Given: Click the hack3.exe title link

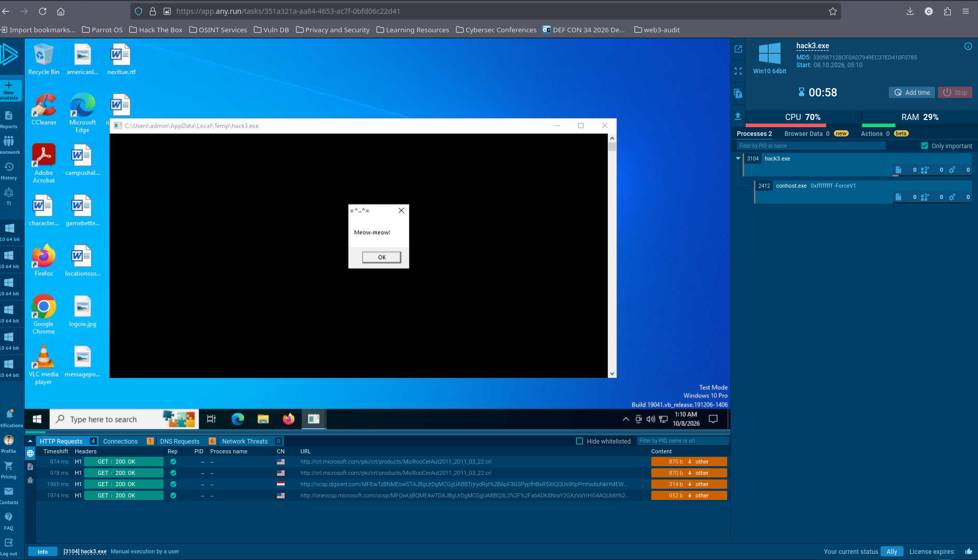Looking at the screenshot, I should pyautogui.click(x=812, y=46).
